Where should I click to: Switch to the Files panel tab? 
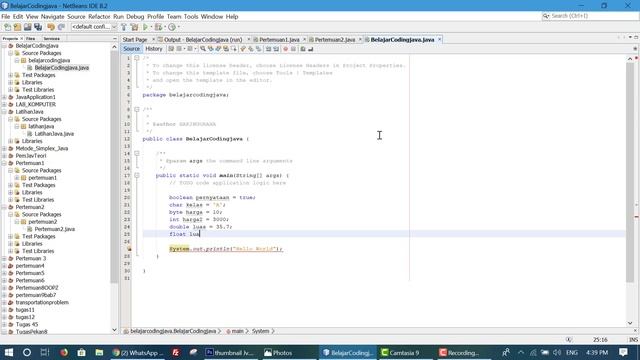tap(31, 38)
